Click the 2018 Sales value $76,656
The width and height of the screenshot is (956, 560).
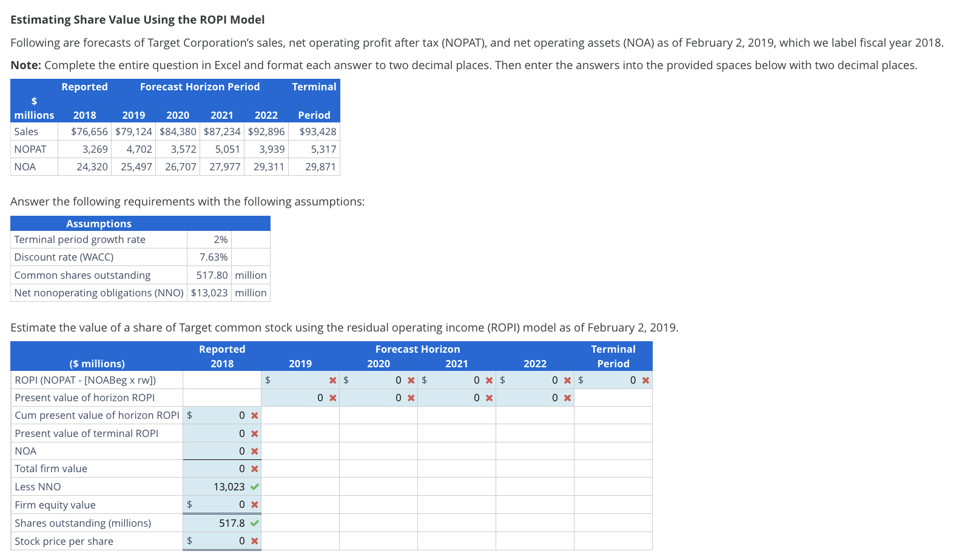pyautogui.click(x=89, y=132)
